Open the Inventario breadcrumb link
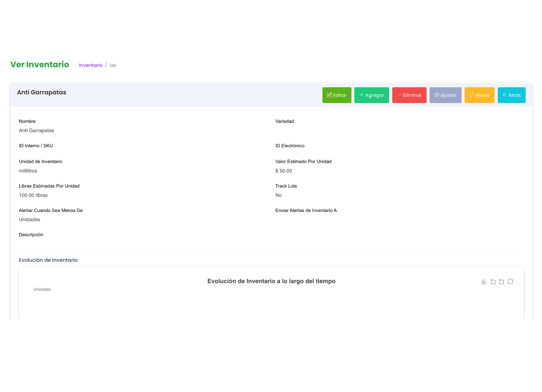Viewport: 542px width, 392px height. click(91, 65)
